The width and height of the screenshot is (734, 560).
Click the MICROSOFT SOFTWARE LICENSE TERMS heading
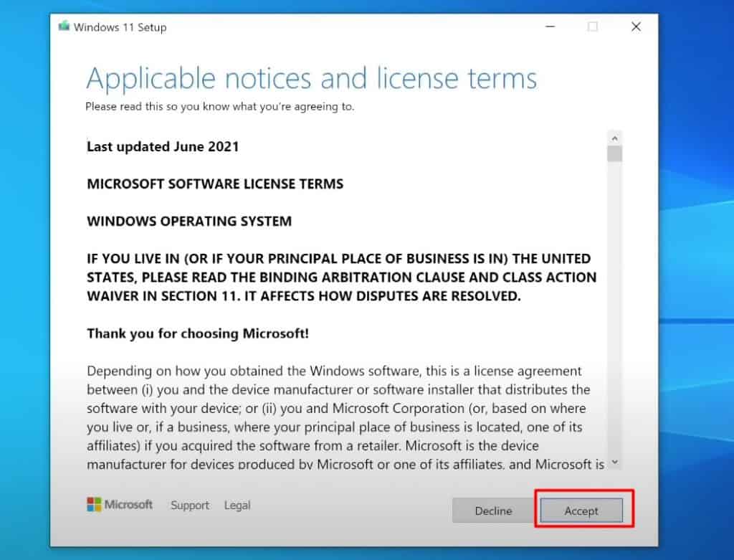pos(215,184)
